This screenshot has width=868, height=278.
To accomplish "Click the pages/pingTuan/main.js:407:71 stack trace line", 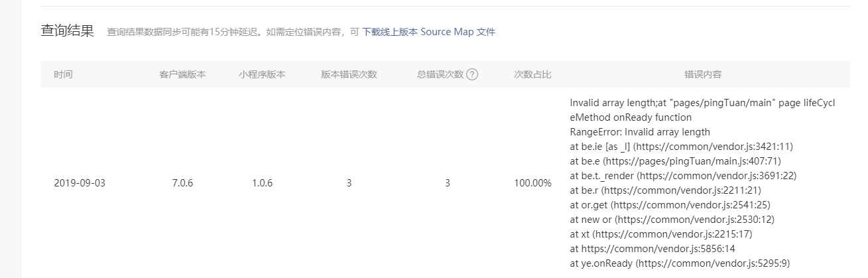I will pyautogui.click(x=669, y=161).
